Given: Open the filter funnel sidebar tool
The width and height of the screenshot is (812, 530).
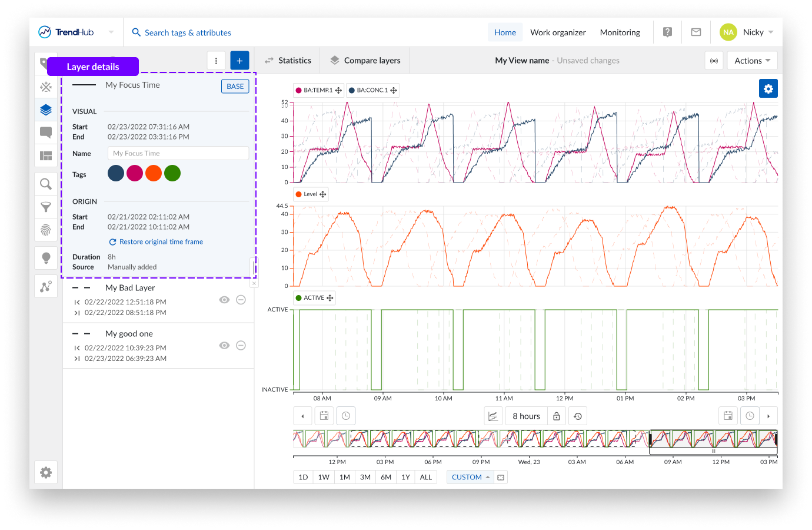Looking at the screenshot, I should point(46,207).
